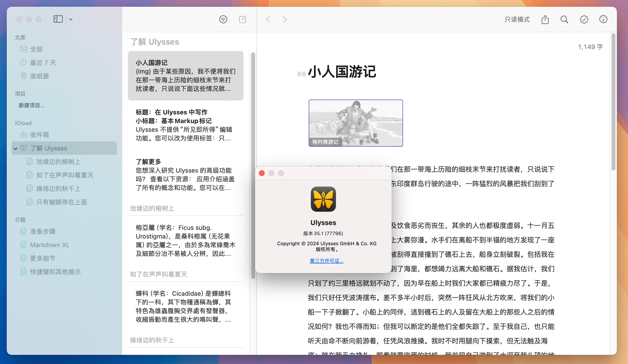Click the sidebar layout toggle

pos(58,19)
